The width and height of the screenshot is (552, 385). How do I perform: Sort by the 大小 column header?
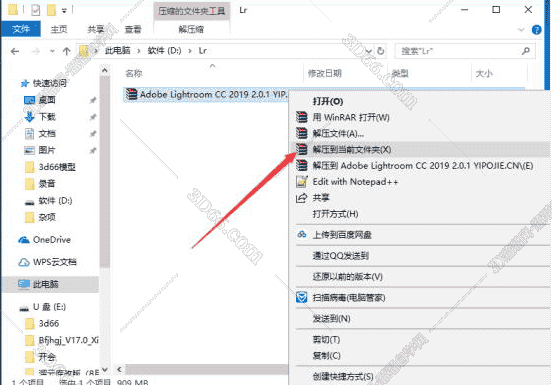(x=484, y=73)
